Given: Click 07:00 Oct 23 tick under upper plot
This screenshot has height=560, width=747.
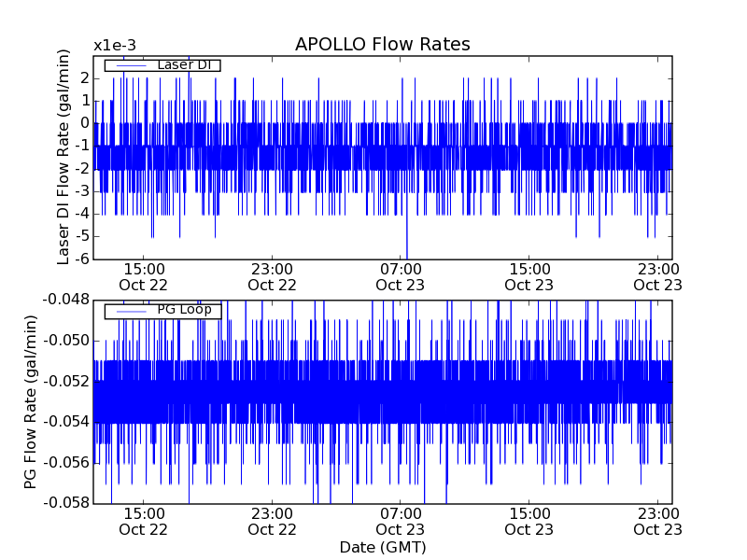Looking at the screenshot, I should 401,276.
